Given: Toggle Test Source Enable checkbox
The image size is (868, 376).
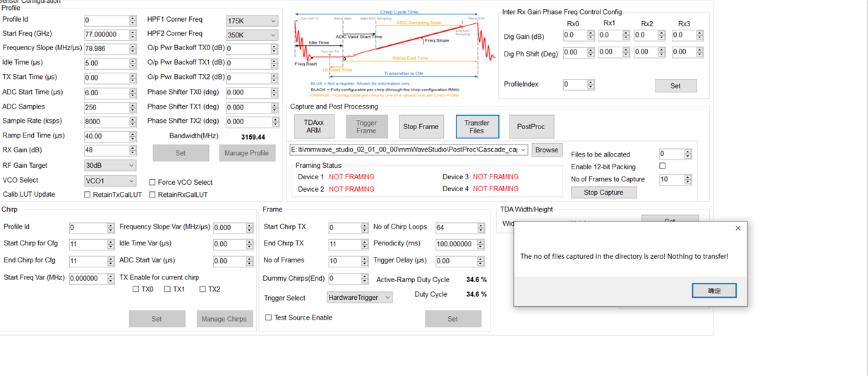Looking at the screenshot, I should click(x=268, y=318).
